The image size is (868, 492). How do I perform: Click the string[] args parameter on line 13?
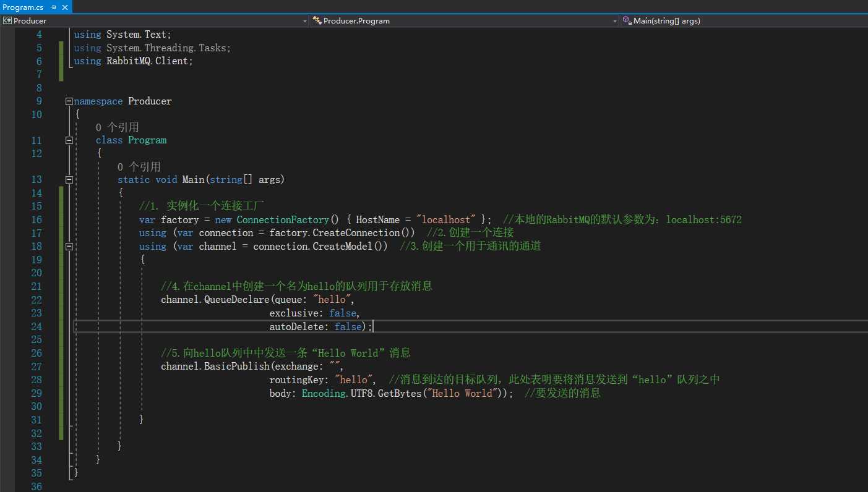tap(244, 180)
